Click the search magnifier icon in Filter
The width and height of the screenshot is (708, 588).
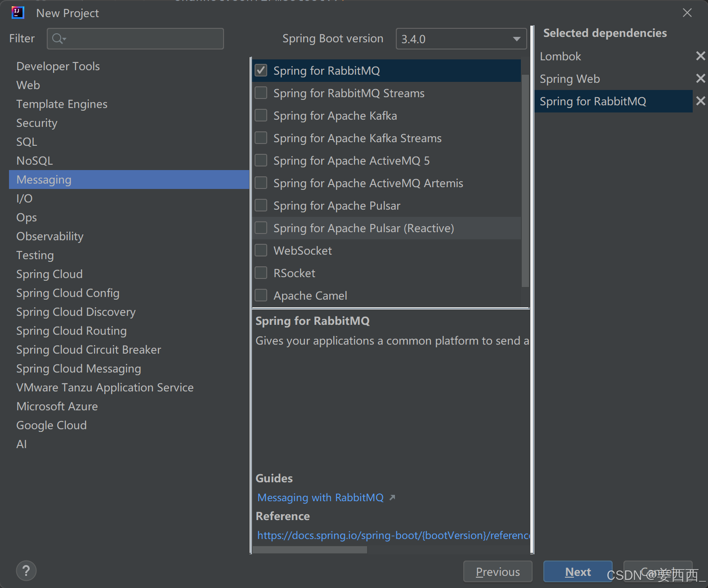click(58, 39)
